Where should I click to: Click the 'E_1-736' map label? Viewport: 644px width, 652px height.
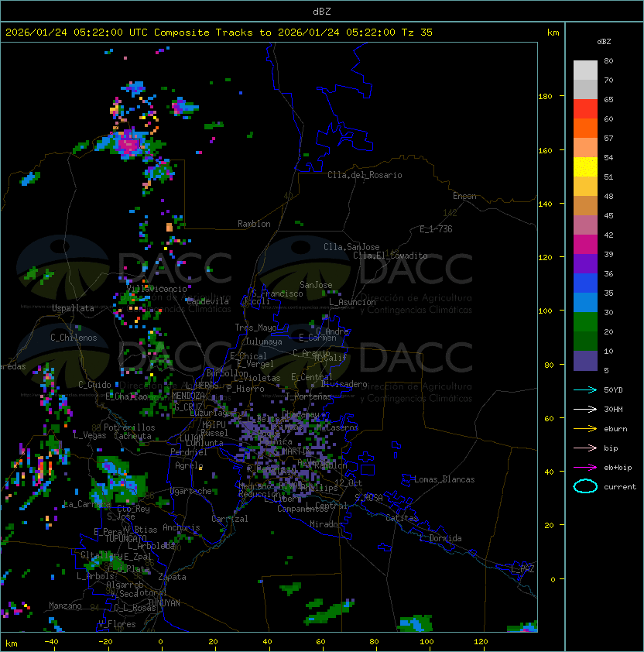click(x=436, y=229)
